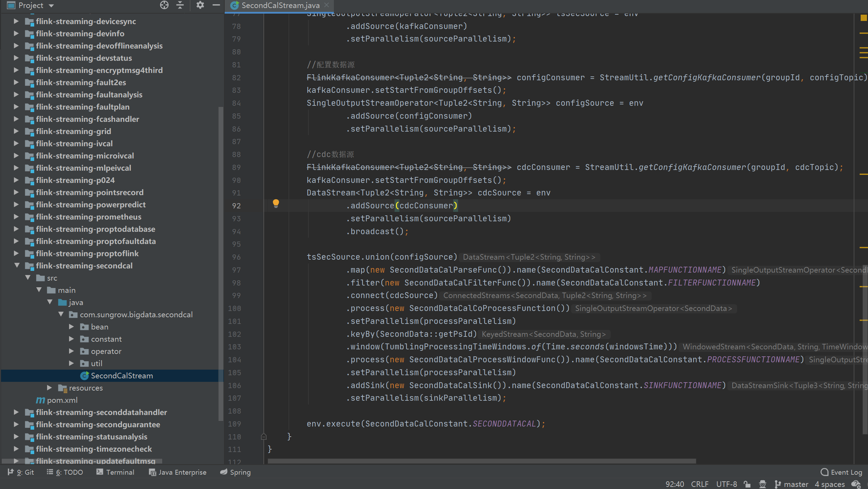The height and width of the screenshot is (489, 868).
Task: Select flink-streaming-seconddatahandler module
Action: (102, 412)
